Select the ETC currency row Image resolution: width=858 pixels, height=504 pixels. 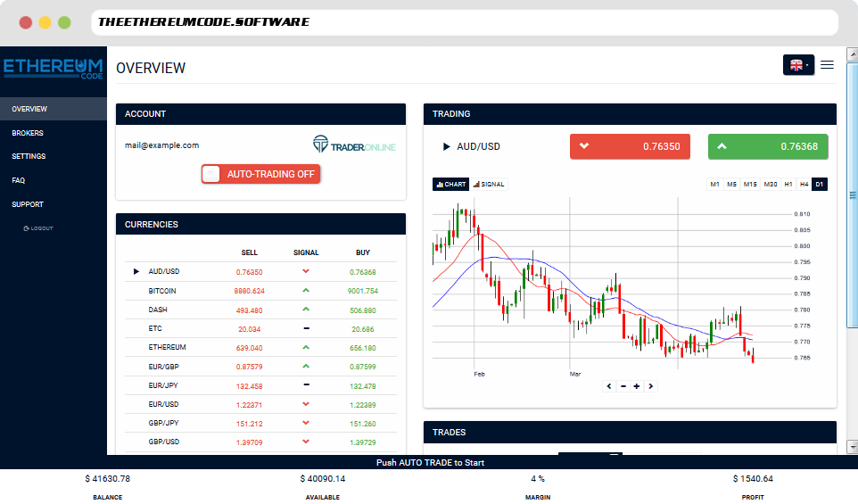click(260, 329)
